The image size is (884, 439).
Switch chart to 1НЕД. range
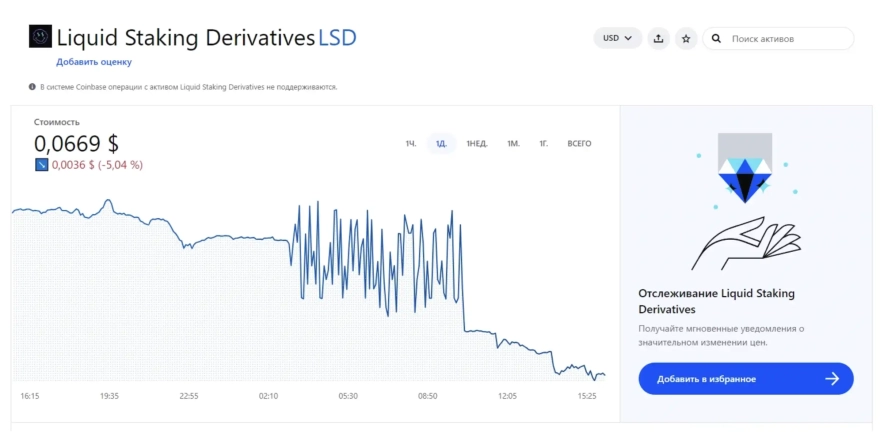tap(477, 144)
